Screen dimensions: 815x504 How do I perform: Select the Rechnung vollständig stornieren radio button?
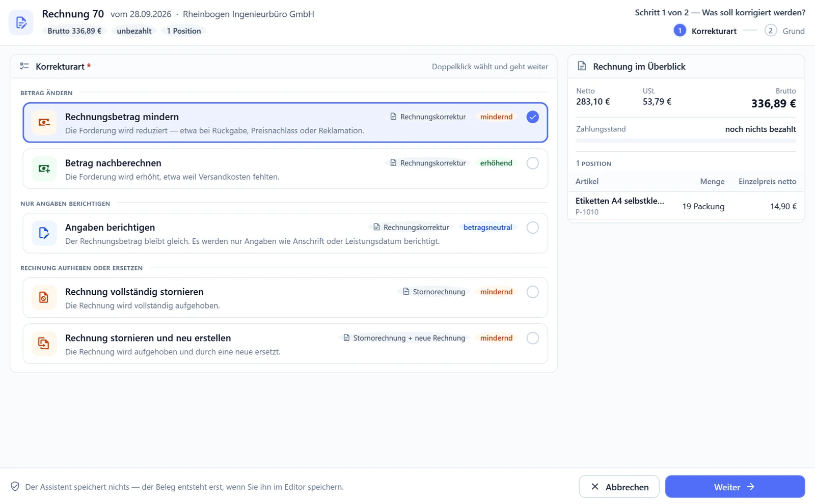click(x=532, y=292)
